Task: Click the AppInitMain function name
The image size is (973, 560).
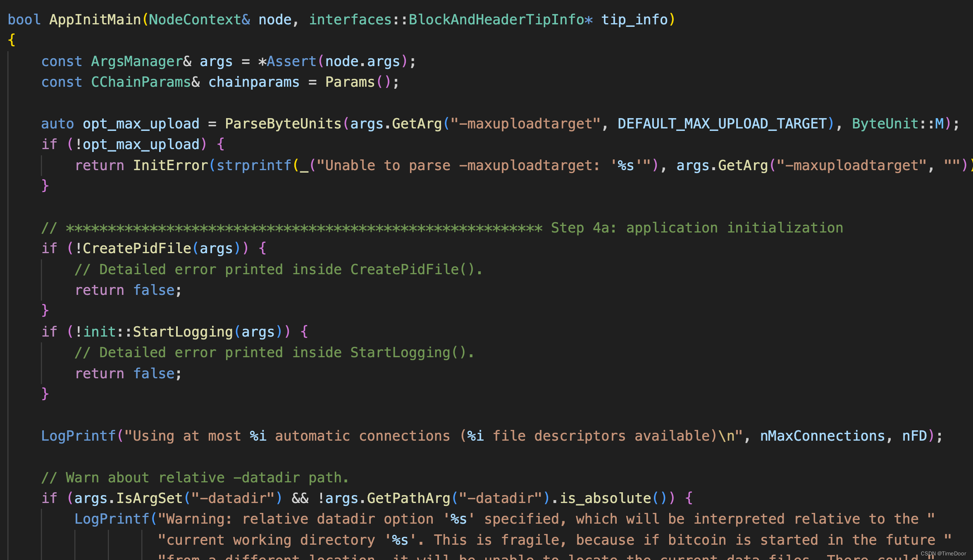Action: pyautogui.click(x=95, y=19)
